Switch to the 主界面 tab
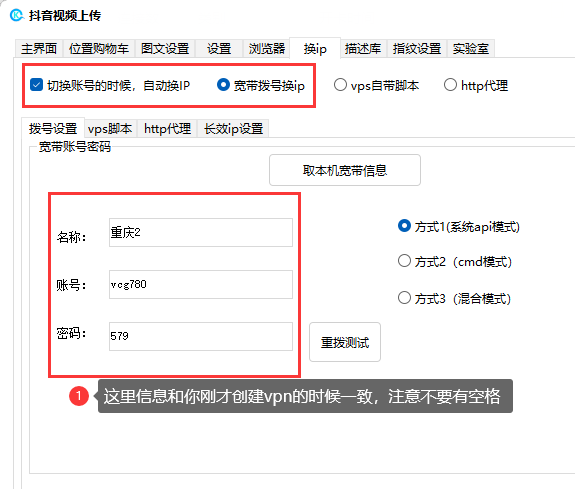 point(39,48)
